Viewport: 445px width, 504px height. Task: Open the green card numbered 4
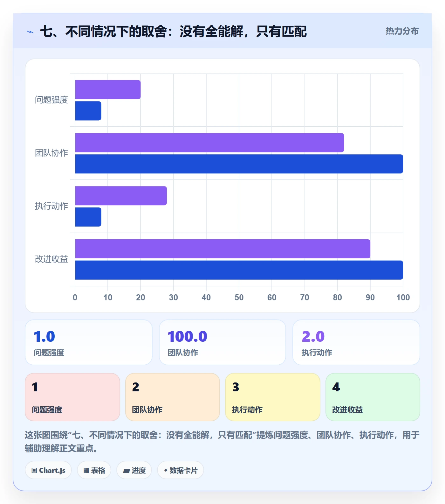pyautogui.click(x=373, y=397)
